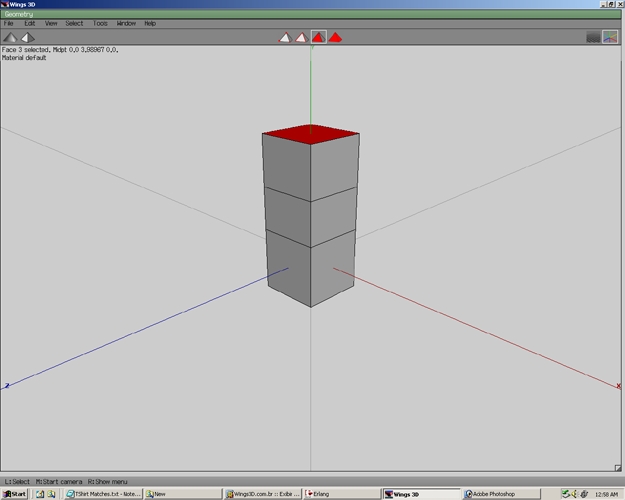This screenshot has height=500, width=625.
Task: Open the View menu
Action: pyautogui.click(x=51, y=24)
